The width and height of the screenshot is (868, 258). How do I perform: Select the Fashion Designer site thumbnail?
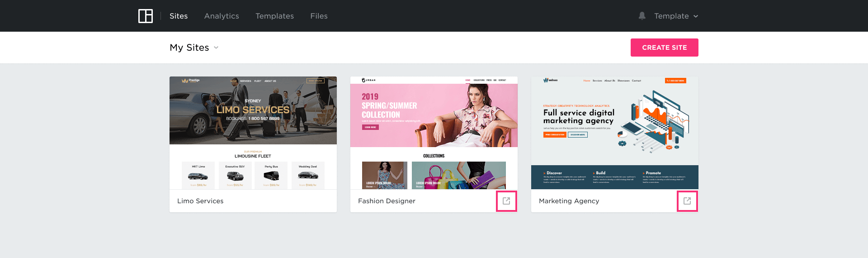434,133
